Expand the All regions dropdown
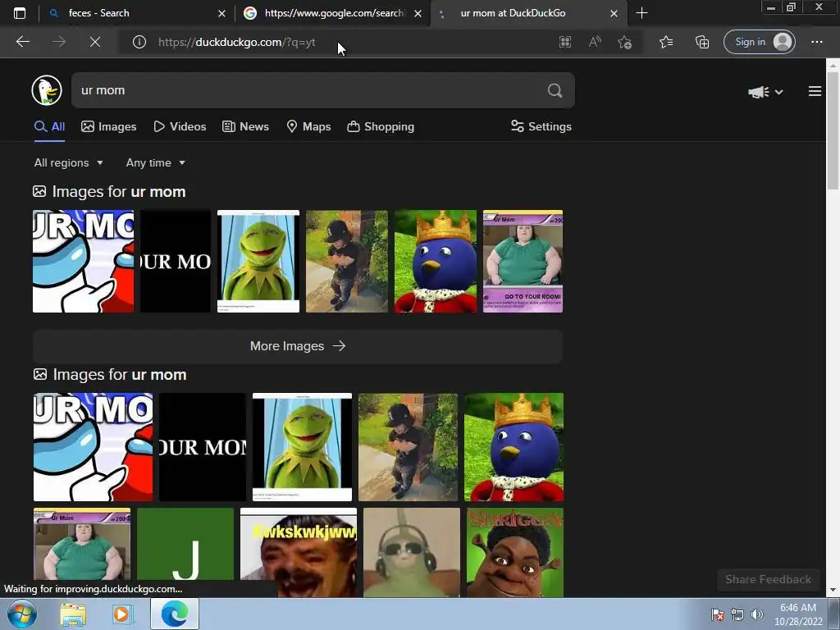Image resolution: width=840 pixels, height=630 pixels. [x=69, y=163]
